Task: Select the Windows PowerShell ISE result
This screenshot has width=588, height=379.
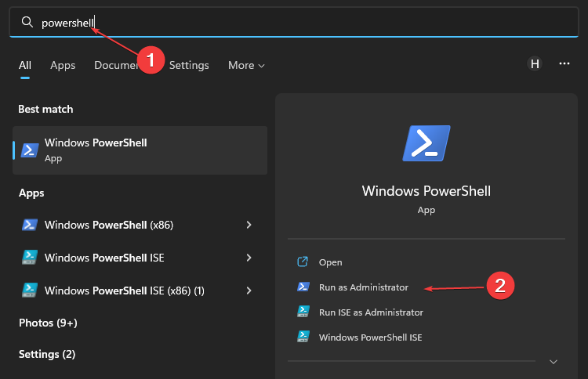Action: [x=140, y=258]
